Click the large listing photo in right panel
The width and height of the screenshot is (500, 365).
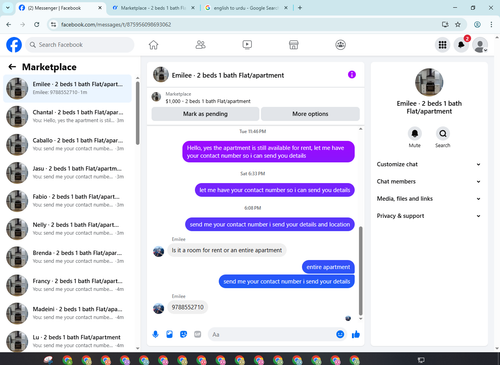tap(429, 82)
